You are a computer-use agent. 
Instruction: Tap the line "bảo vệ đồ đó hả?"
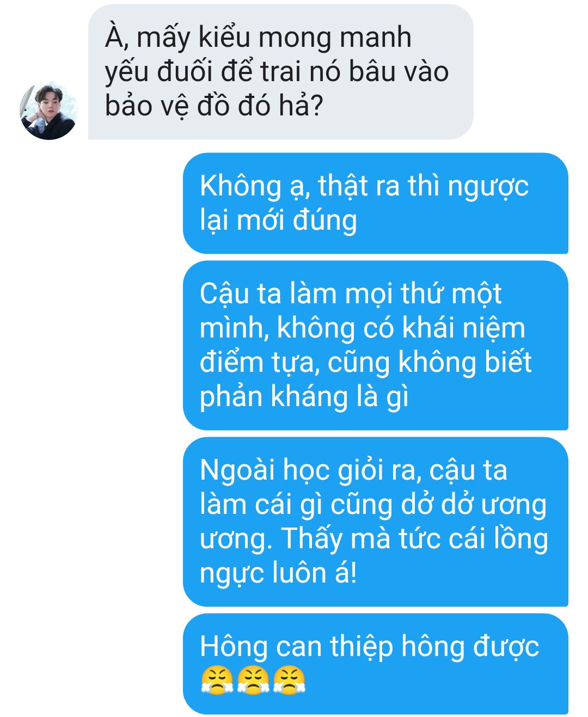(213, 106)
